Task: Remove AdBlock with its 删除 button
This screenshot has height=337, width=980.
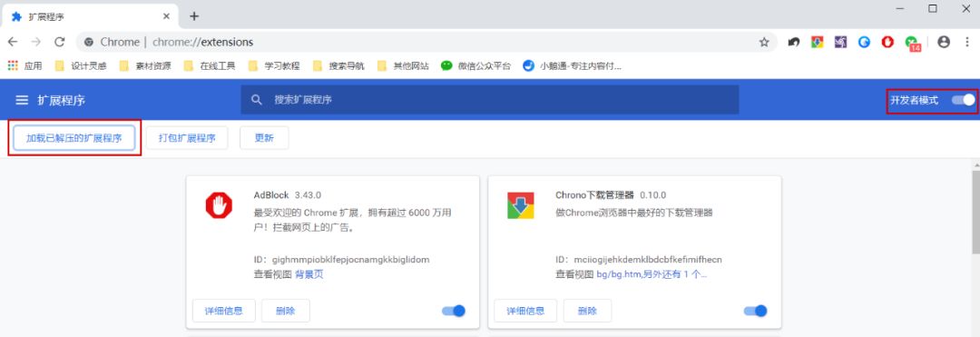Action: coord(286,311)
